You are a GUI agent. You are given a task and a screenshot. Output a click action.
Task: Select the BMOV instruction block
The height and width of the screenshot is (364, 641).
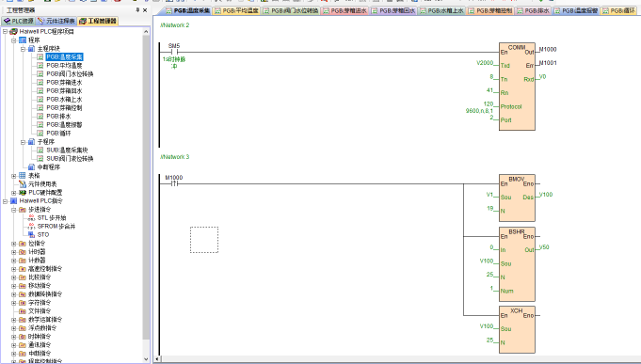pos(517,198)
